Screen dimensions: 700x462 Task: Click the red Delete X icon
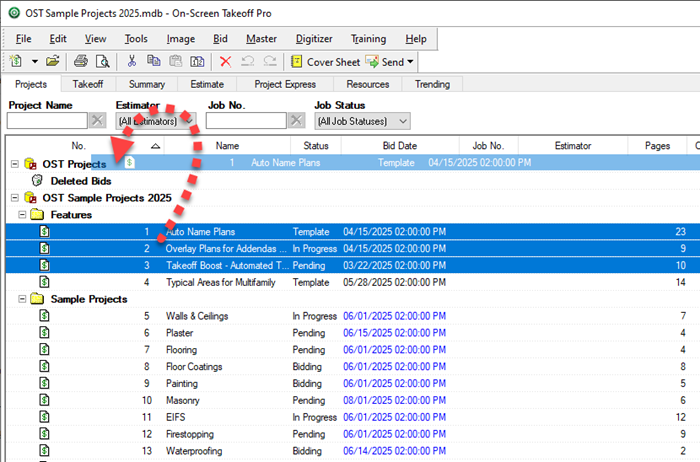[x=225, y=62]
